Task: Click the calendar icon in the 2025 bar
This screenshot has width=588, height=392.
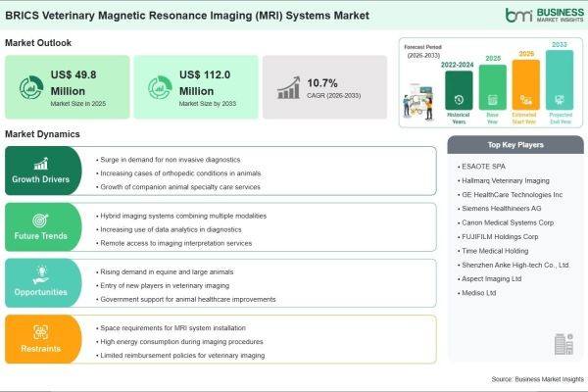Action: tap(492, 100)
